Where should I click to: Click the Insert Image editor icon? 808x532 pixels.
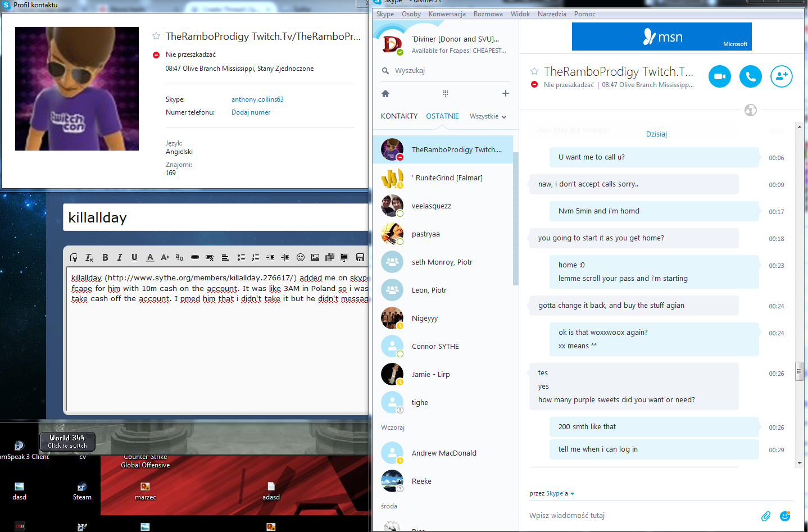tap(315, 257)
